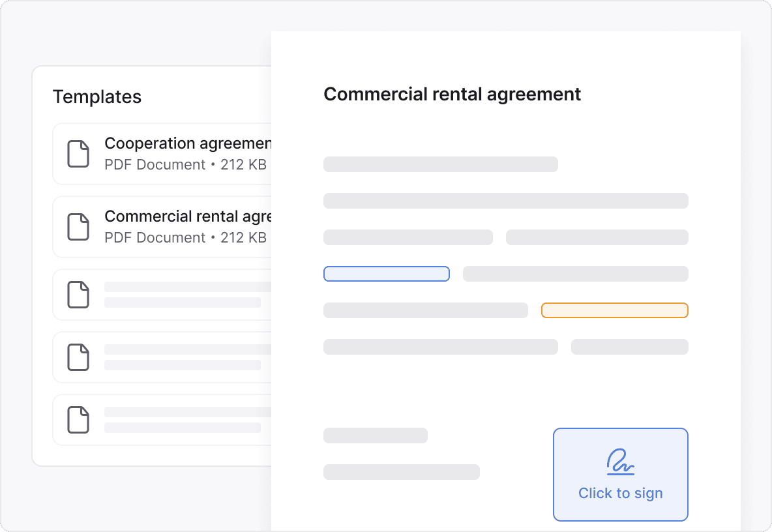Click the orange-outlined form field

614,310
